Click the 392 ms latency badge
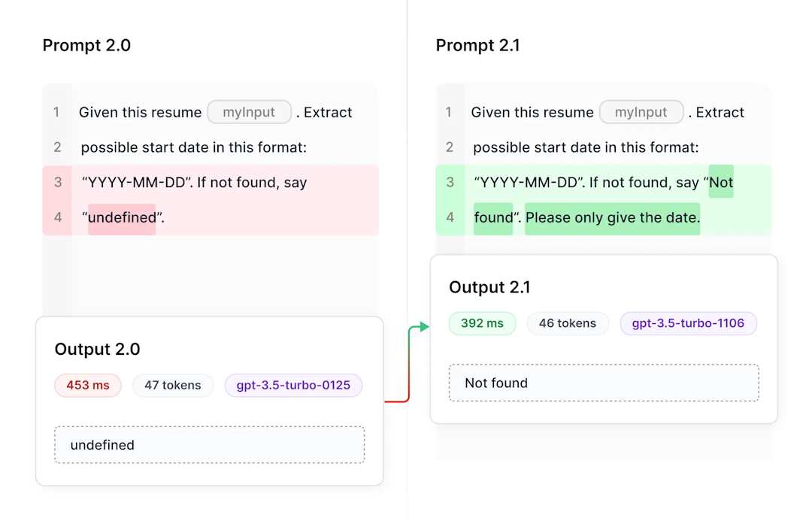 482,323
